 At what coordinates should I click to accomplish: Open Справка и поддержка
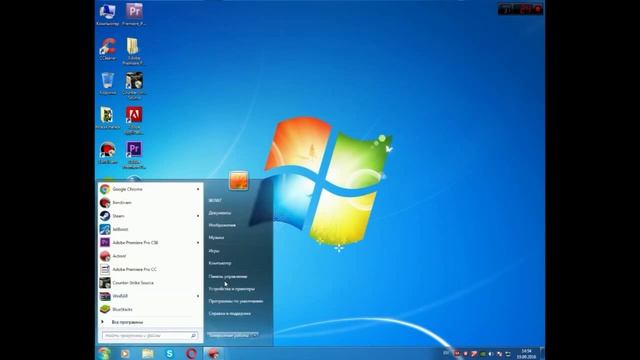[x=230, y=313]
